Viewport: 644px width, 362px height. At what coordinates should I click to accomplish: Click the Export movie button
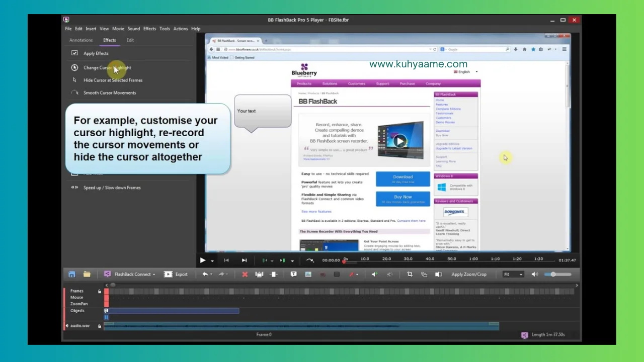[x=176, y=274]
